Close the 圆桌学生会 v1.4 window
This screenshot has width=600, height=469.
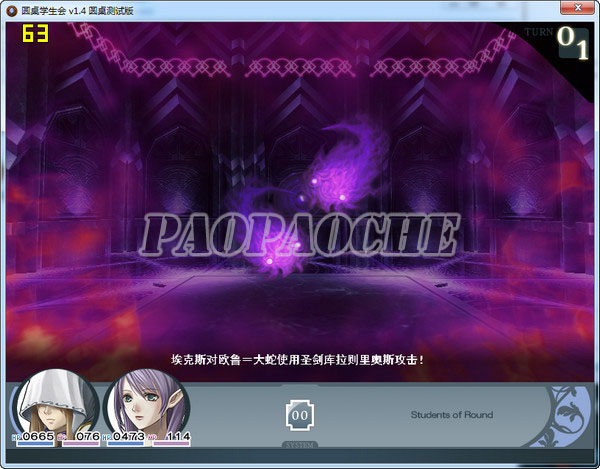(578, 8)
